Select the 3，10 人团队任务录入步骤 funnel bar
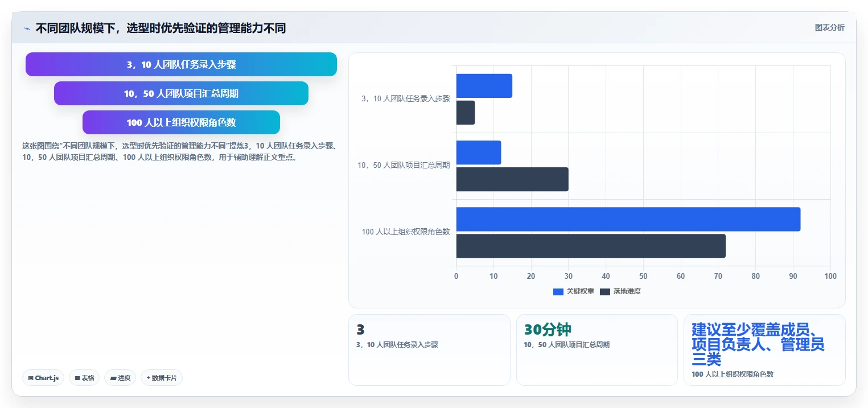This screenshot has width=868, height=408. (x=181, y=64)
